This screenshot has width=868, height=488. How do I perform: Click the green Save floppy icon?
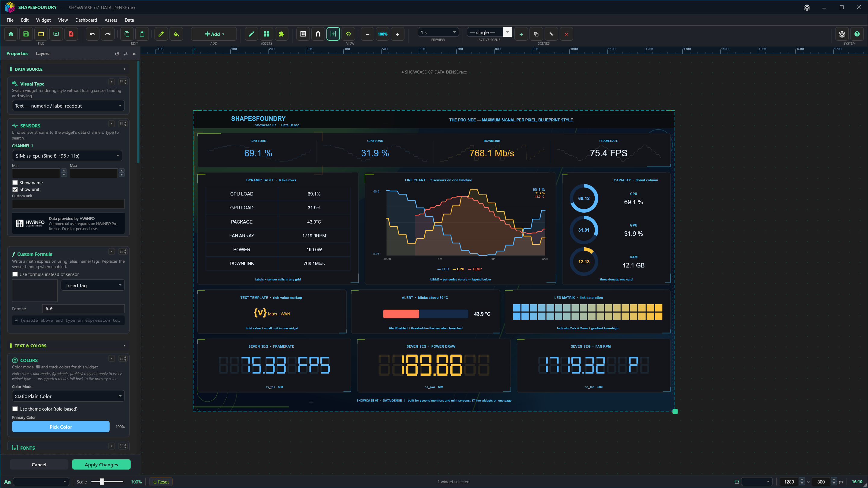tap(26, 34)
